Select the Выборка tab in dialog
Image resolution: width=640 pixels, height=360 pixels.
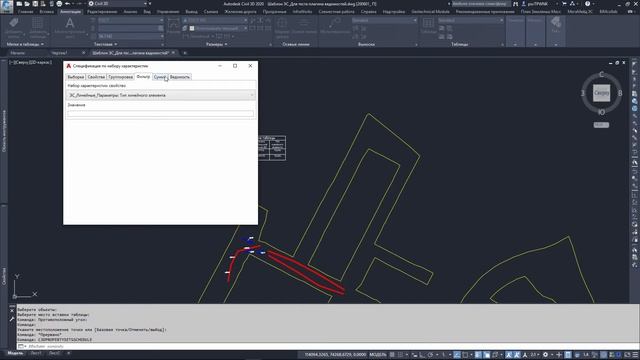(76, 77)
